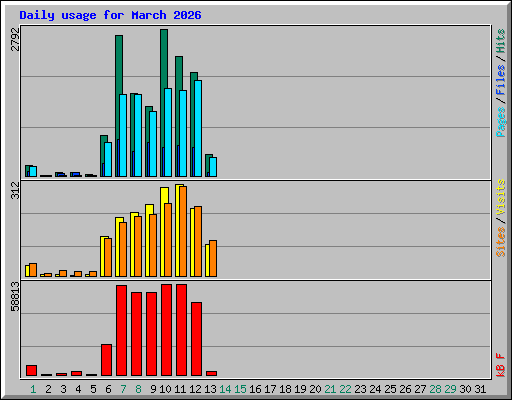Click day 30 on the date axis
Screen dimensions: 512x400
[x=465, y=389]
